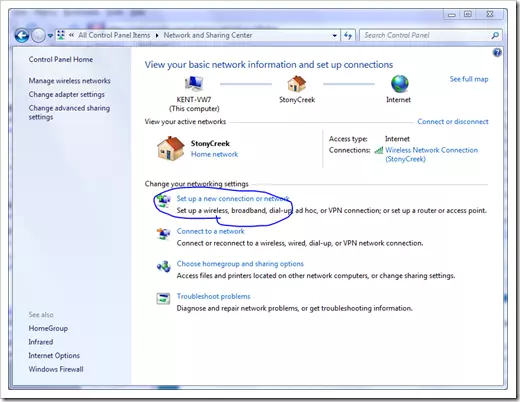Open Windows Firewall under See also

click(x=56, y=369)
